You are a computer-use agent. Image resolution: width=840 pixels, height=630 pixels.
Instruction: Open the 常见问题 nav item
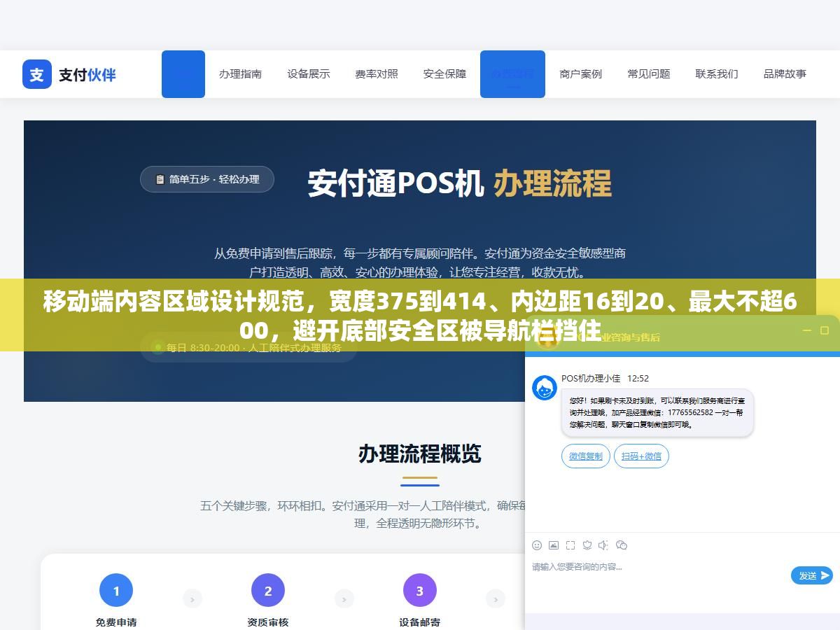click(x=648, y=73)
